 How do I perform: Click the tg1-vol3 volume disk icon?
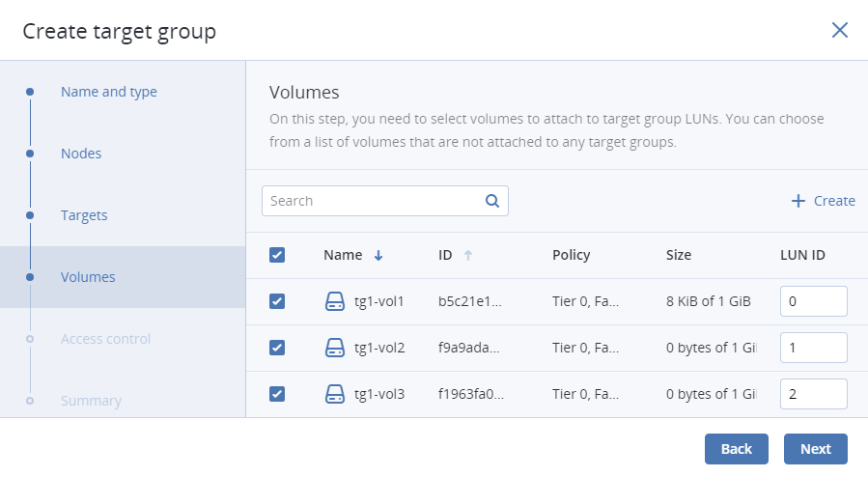(334, 394)
